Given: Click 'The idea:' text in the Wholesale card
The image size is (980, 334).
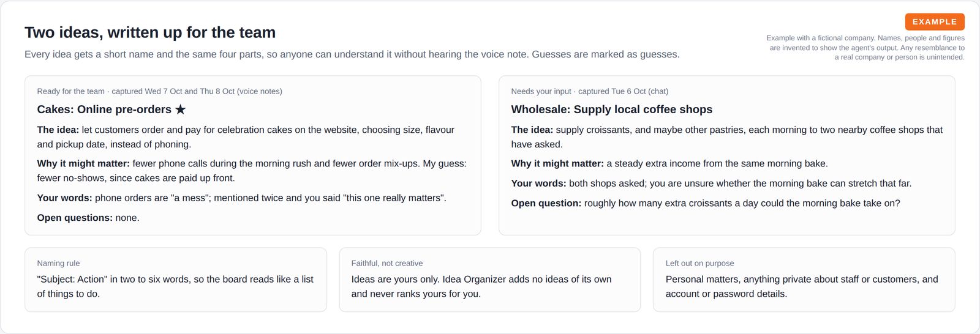Looking at the screenshot, I should click(532, 130).
